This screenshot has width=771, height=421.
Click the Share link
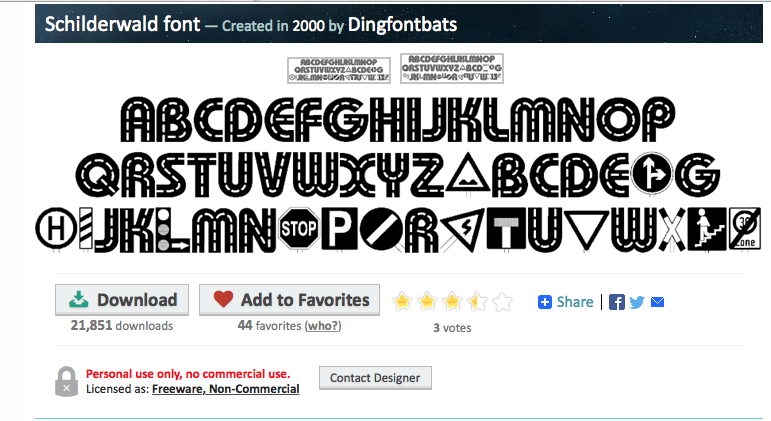click(x=575, y=302)
